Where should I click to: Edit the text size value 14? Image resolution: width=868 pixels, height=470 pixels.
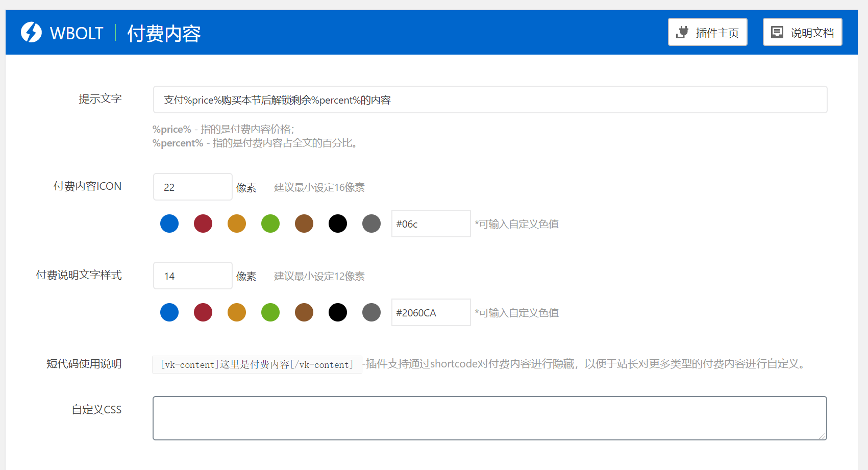click(192, 276)
